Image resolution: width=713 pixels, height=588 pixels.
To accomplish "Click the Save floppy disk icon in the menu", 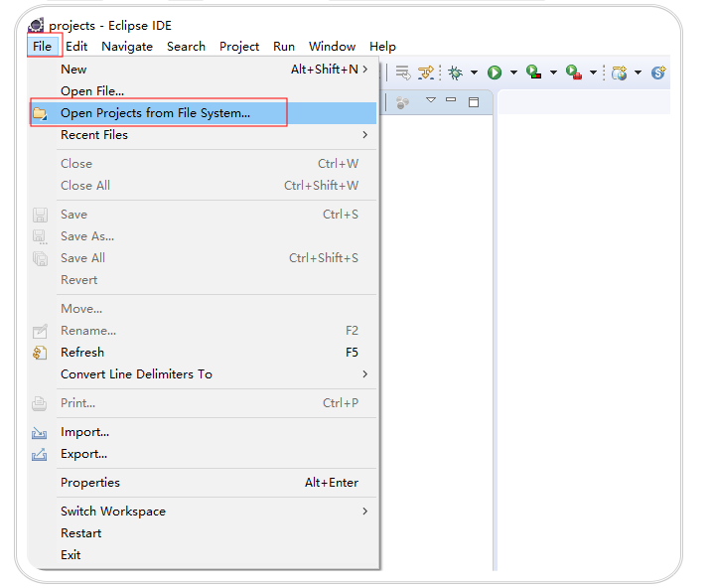I will click(40, 215).
